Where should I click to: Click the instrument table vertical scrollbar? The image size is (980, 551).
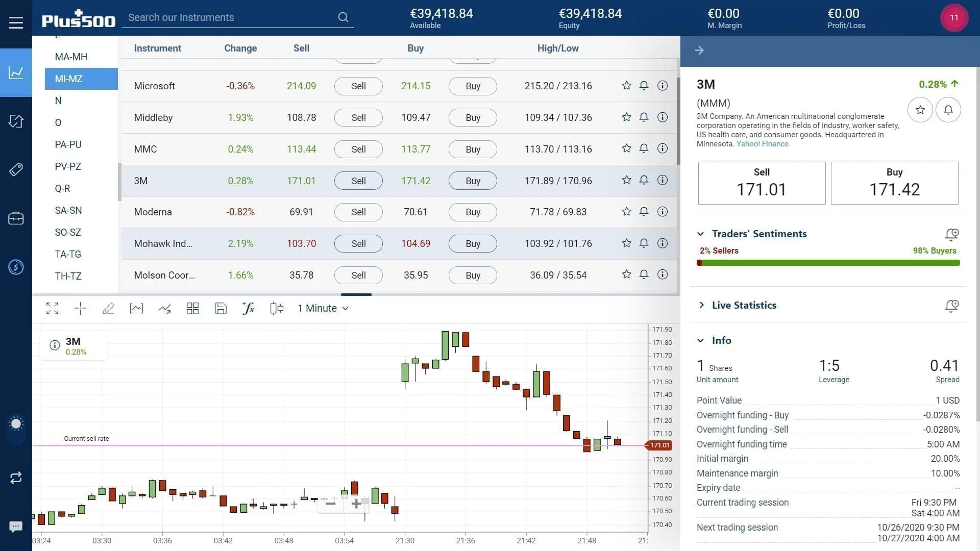click(678, 121)
